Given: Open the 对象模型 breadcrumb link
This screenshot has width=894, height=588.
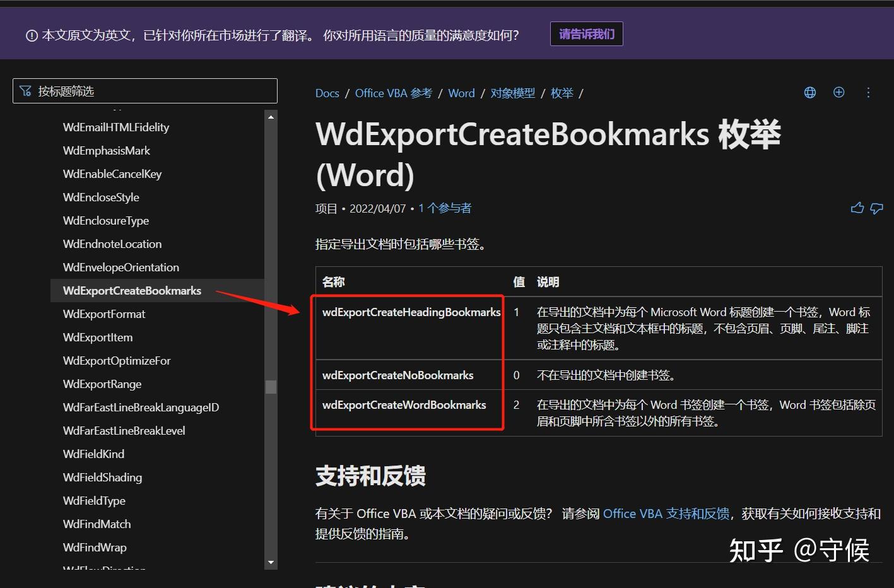Looking at the screenshot, I should click(512, 93).
